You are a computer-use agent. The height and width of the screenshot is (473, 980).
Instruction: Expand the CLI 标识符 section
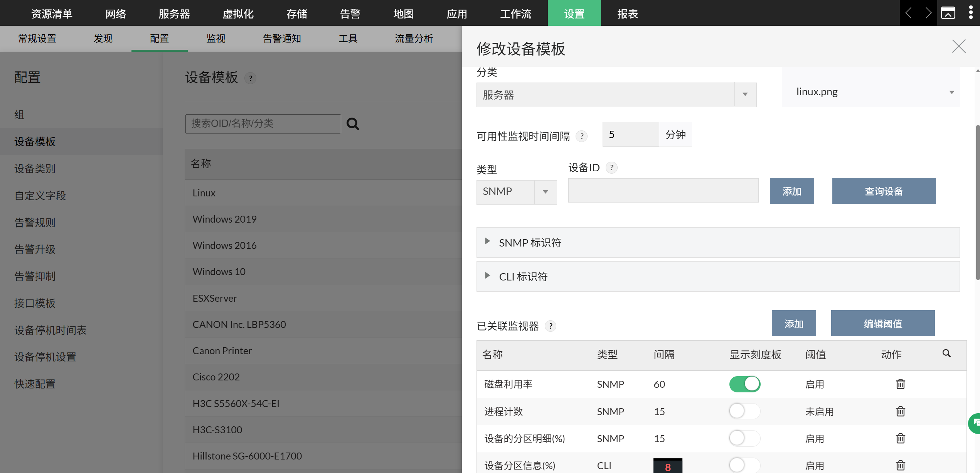[x=718, y=277]
